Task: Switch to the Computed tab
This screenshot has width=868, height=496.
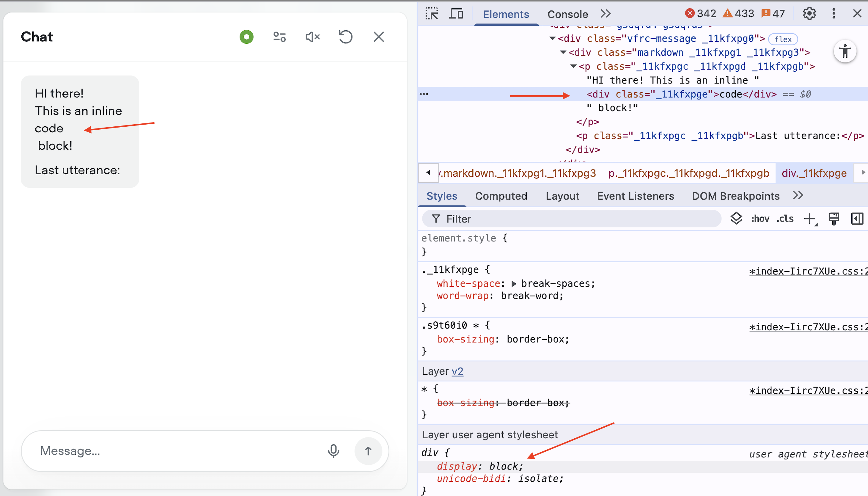Action: coord(501,196)
